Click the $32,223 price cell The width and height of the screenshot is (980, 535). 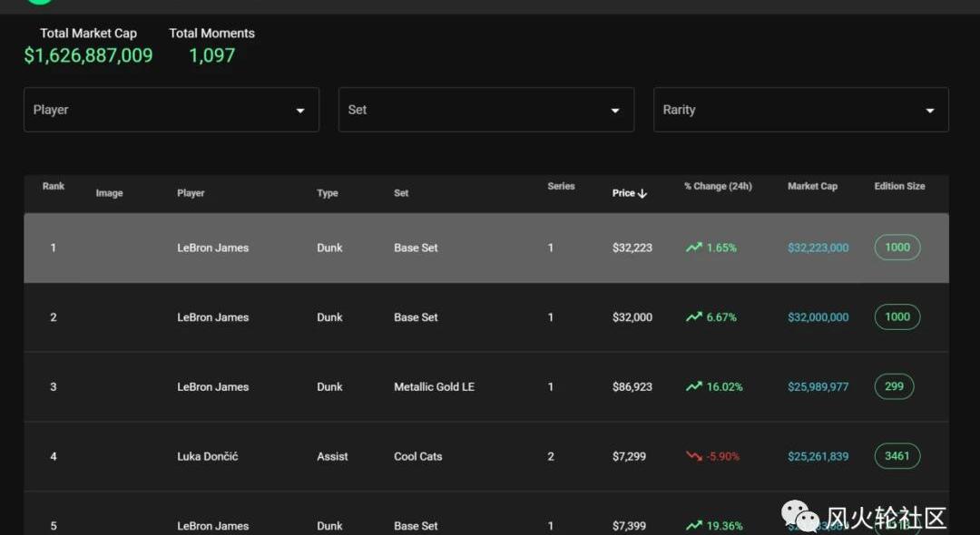point(632,248)
